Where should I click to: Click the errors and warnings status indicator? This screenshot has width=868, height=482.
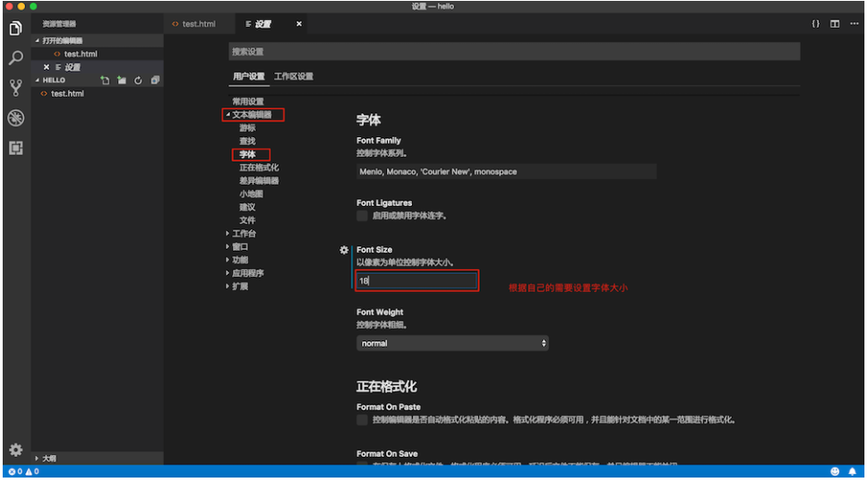pyautogui.click(x=24, y=471)
